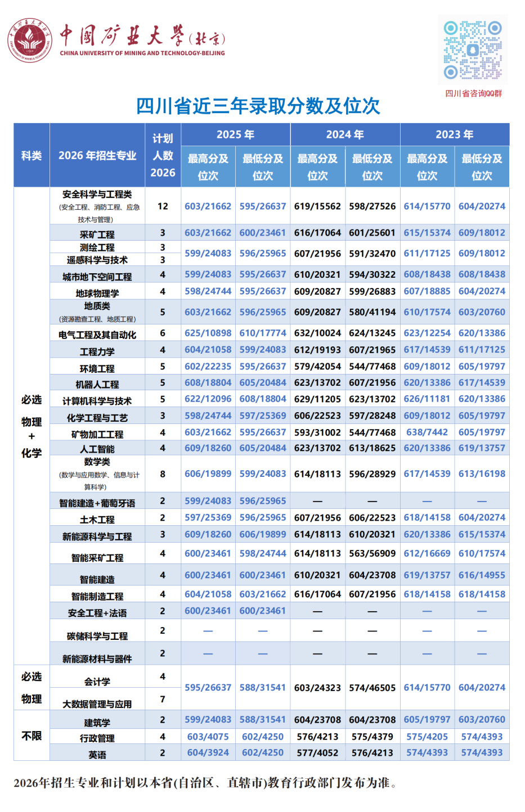Screen dimensions: 525x812
Task: Click the '英语' major name
Action: pyautogui.click(x=97, y=755)
